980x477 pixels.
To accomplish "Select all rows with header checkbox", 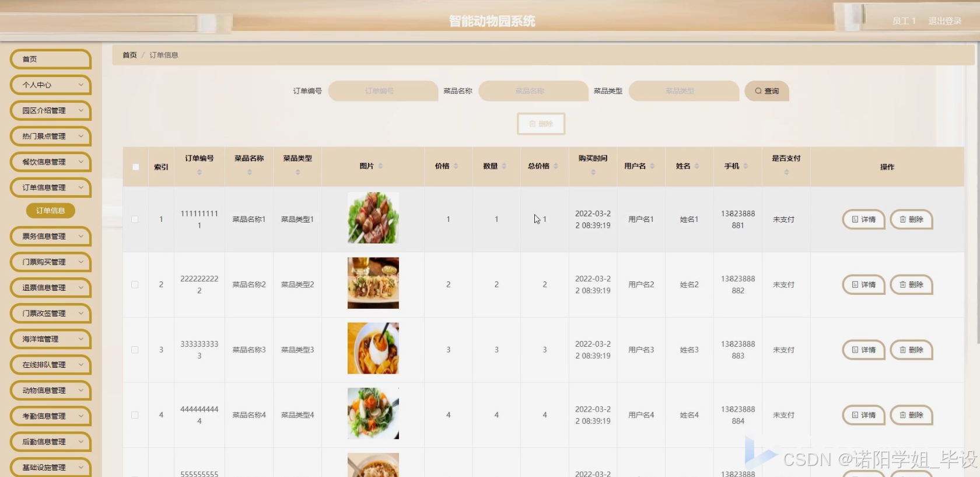I will (x=135, y=167).
